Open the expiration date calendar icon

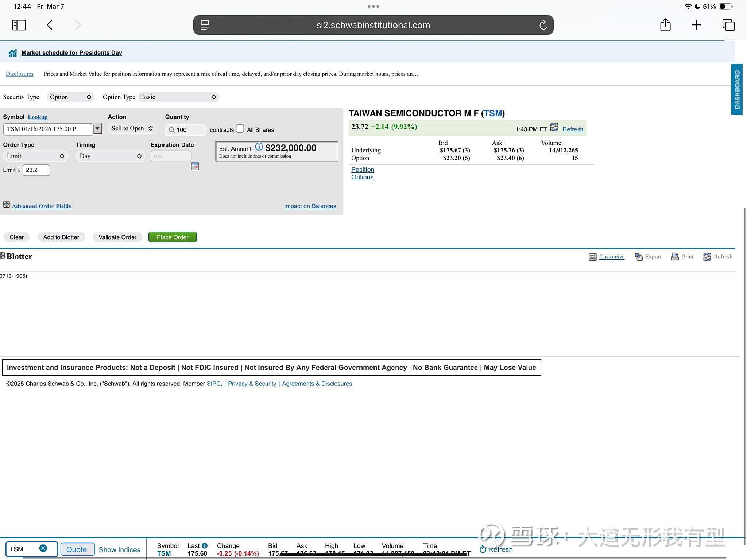coord(195,166)
